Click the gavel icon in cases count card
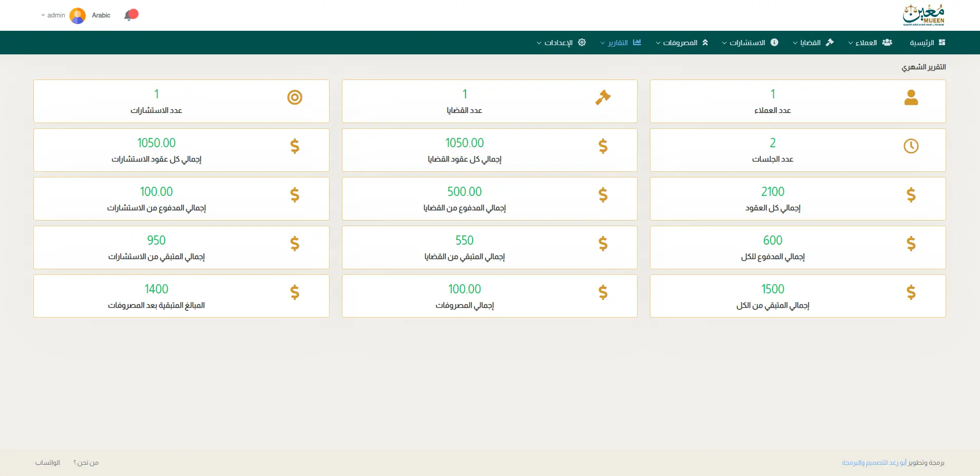 [603, 97]
